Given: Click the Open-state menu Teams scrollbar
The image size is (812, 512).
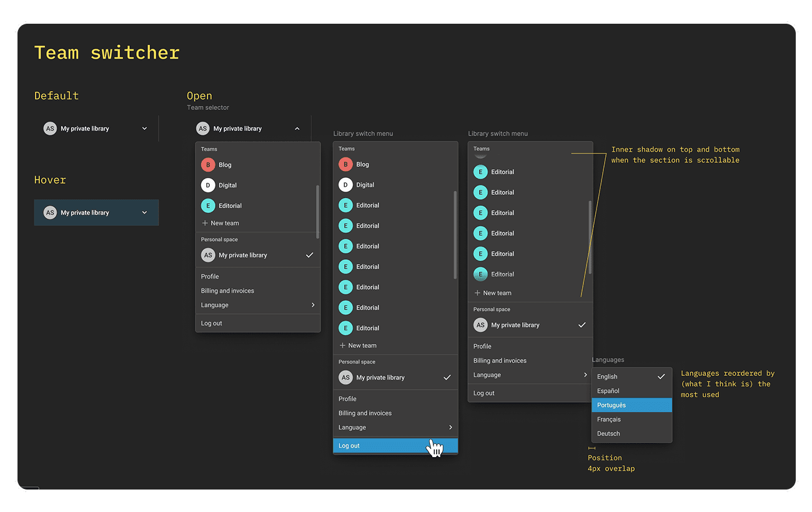Looking at the screenshot, I should 318,212.
